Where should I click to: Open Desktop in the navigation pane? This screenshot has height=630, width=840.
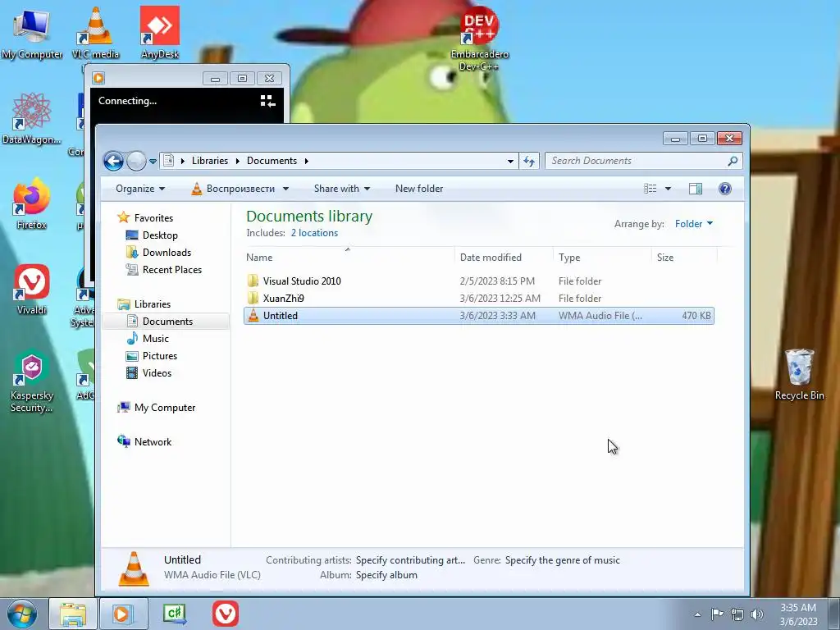click(160, 235)
